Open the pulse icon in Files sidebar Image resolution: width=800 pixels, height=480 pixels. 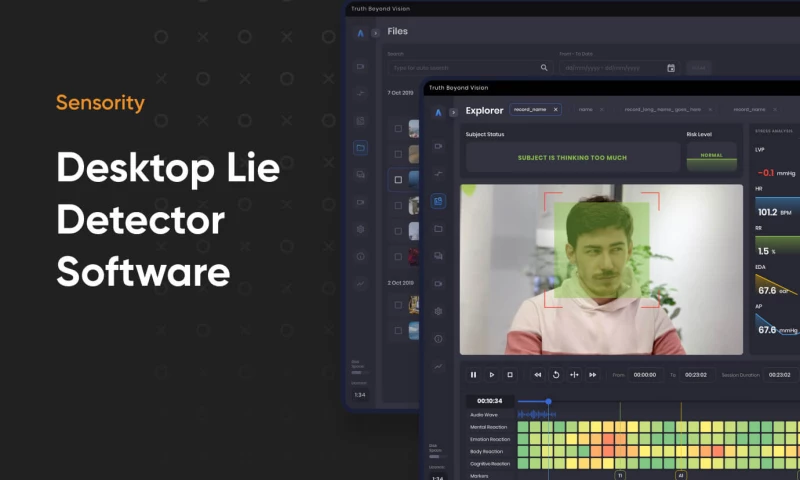point(360,93)
